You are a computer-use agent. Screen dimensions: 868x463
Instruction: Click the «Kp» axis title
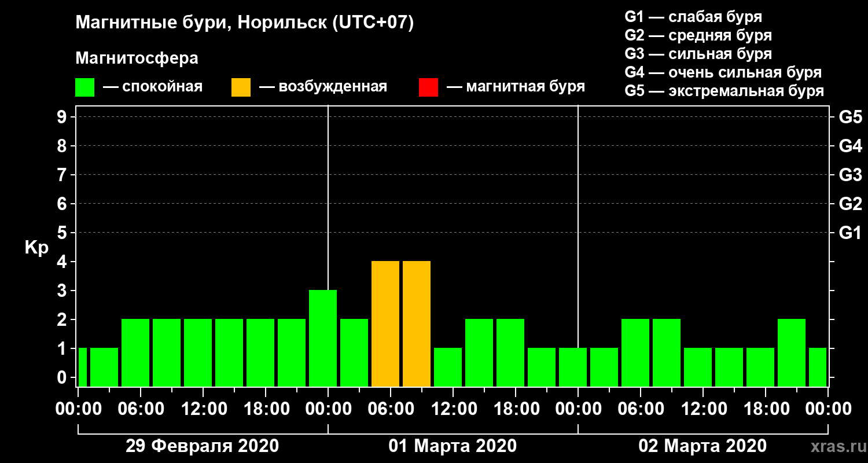tap(36, 248)
